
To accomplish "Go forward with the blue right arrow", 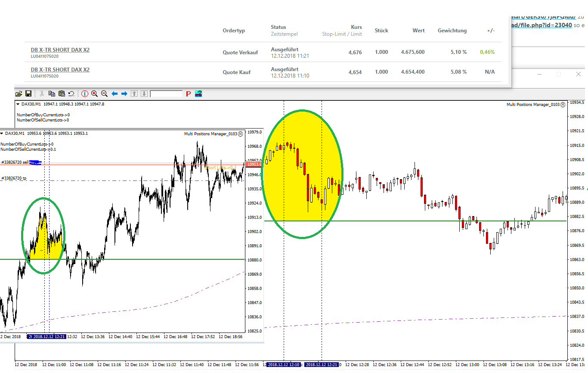I will pos(124,93).
